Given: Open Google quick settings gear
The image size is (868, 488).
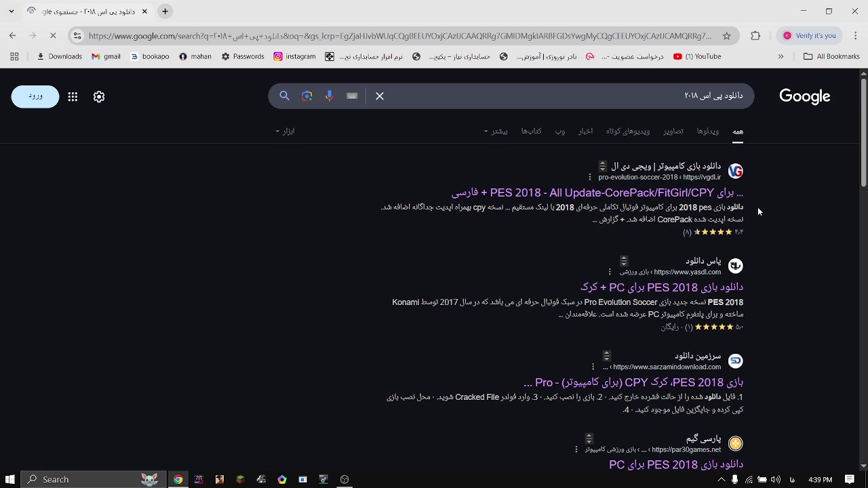Looking at the screenshot, I should (99, 97).
